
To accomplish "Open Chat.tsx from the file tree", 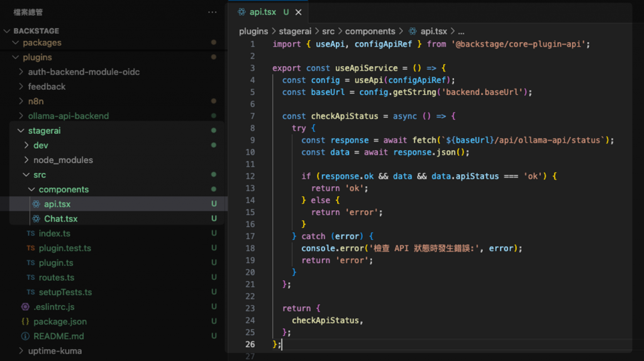I will 61,219.
